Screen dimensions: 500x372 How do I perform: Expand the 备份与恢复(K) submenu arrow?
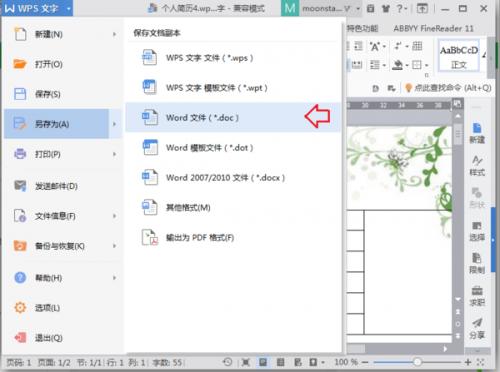(114, 246)
